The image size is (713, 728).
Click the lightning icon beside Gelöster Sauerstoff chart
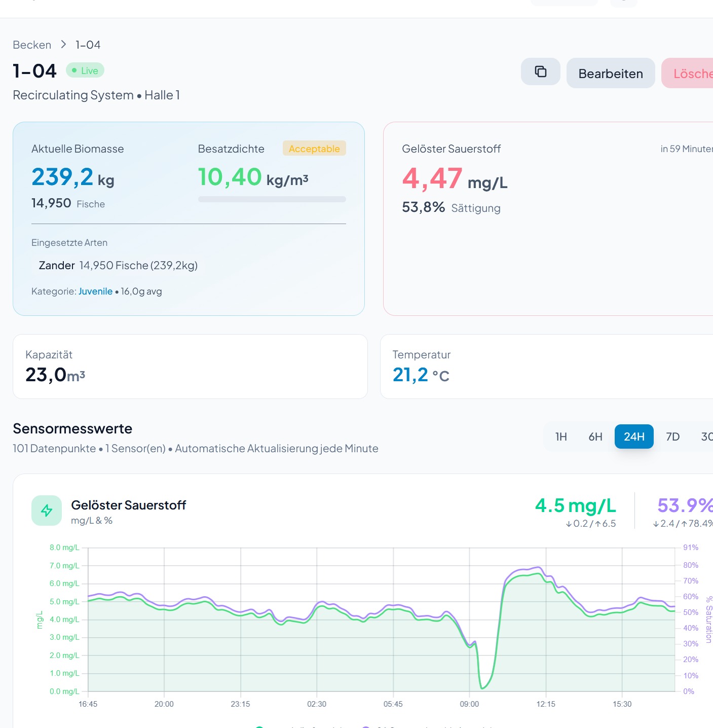click(47, 511)
